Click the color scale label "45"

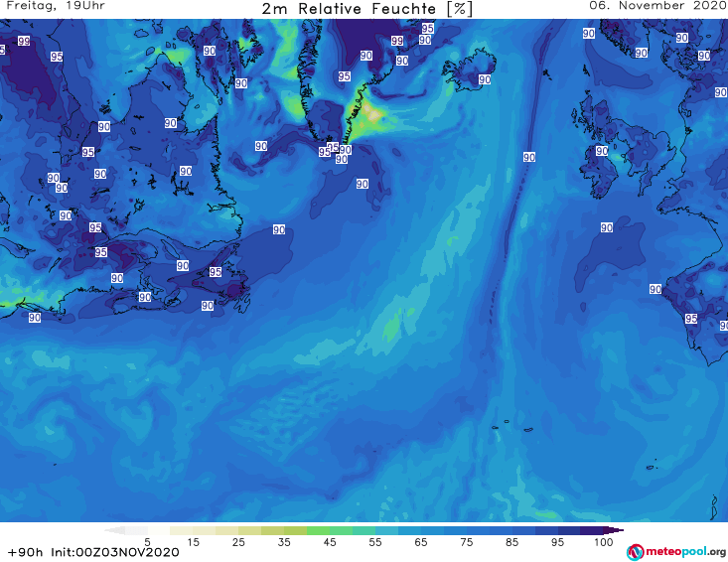point(330,542)
